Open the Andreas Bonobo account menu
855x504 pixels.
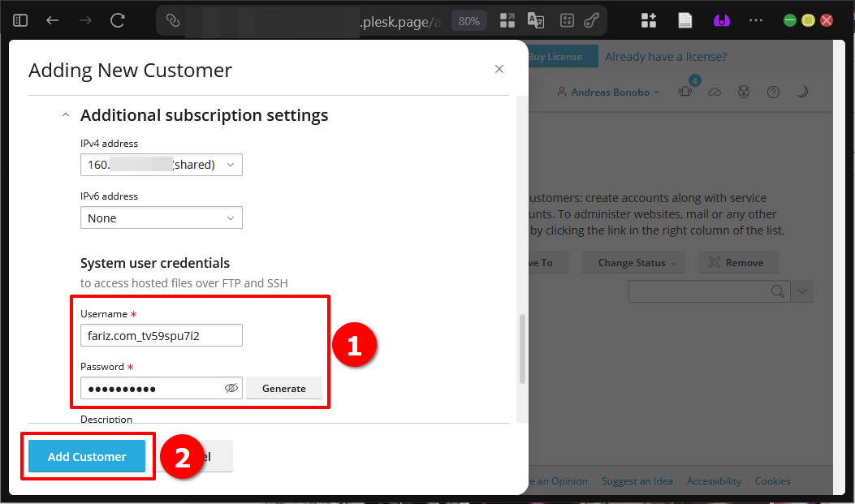point(608,93)
